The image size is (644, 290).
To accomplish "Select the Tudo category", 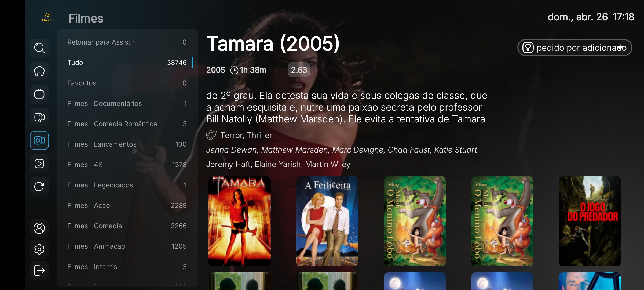I will tap(127, 63).
